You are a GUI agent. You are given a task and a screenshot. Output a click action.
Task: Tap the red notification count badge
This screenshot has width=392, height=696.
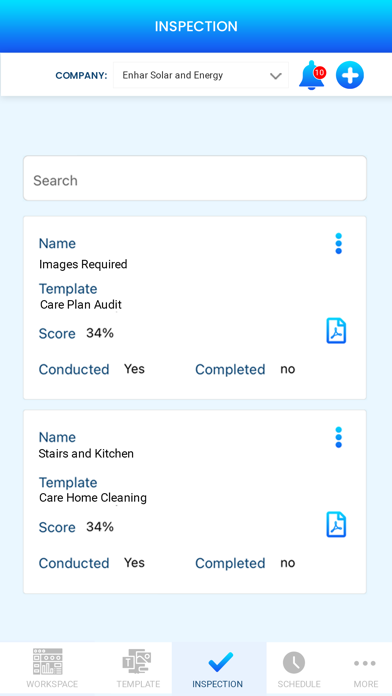(320, 72)
